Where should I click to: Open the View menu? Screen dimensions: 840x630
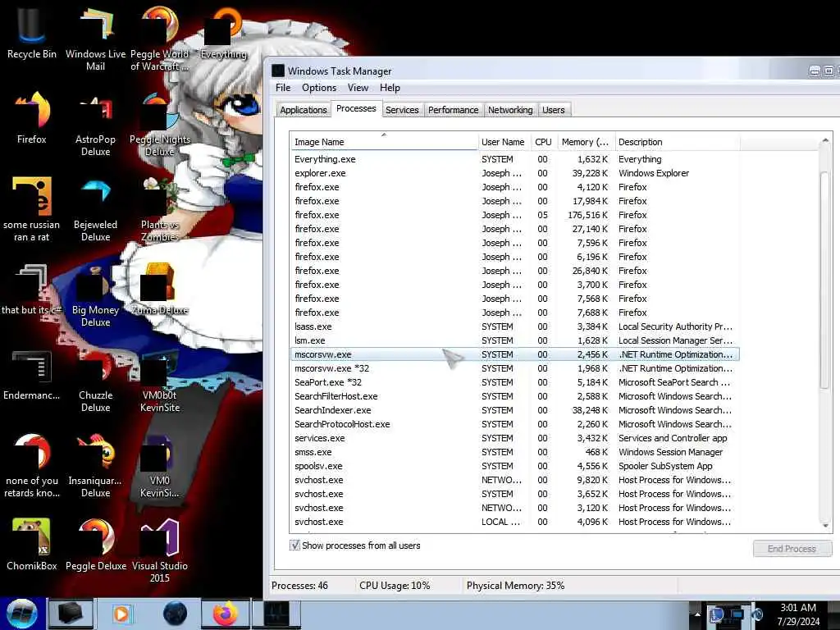(358, 88)
